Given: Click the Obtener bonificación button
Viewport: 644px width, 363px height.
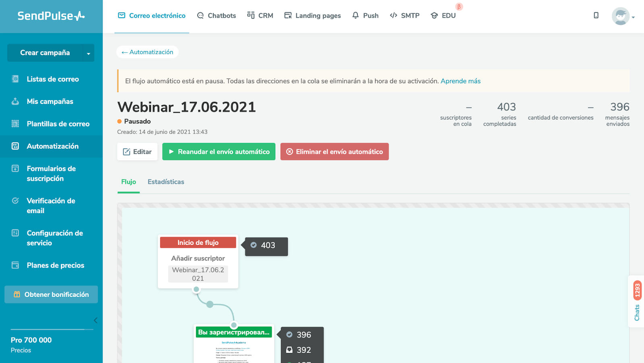Looking at the screenshot, I should coord(51,295).
